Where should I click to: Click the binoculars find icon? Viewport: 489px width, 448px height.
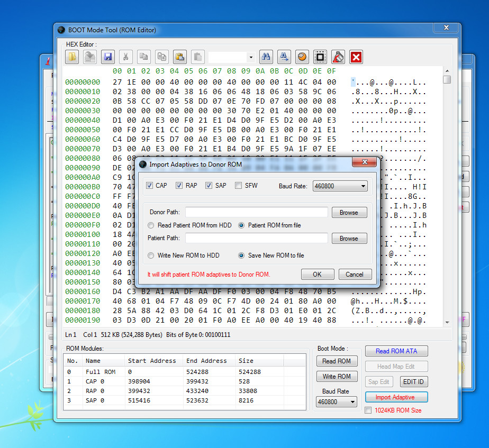click(x=266, y=57)
